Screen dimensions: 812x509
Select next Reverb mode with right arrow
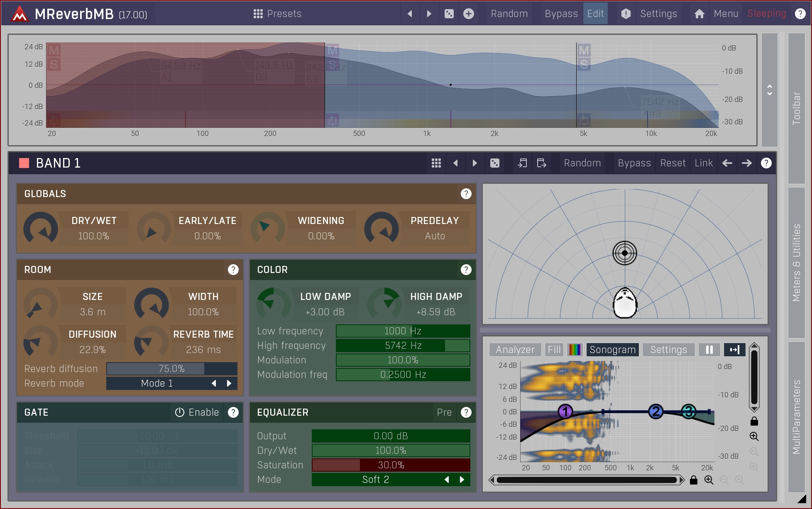[229, 383]
